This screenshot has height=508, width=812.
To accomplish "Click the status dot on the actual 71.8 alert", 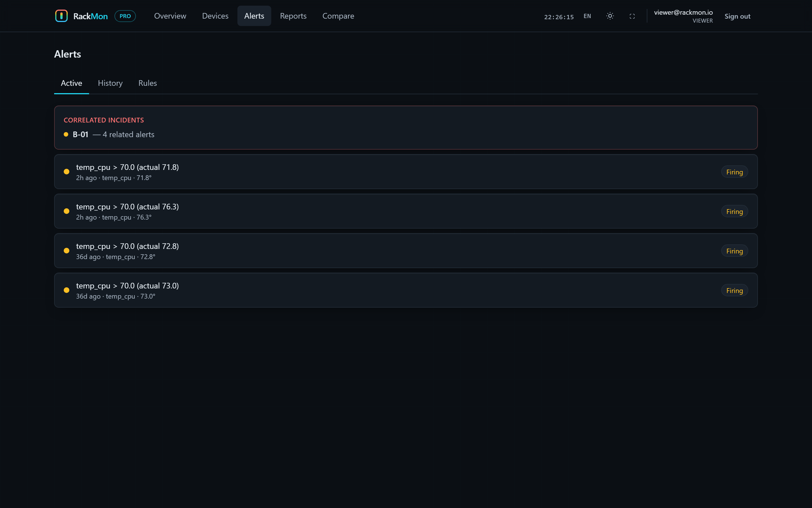I will point(67,172).
